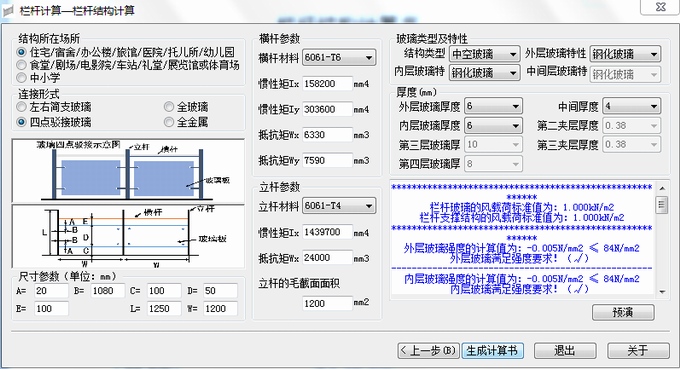Choose 食堂/剧场/电影院 location option
The width and height of the screenshot is (680, 369).
coord(21,65)
